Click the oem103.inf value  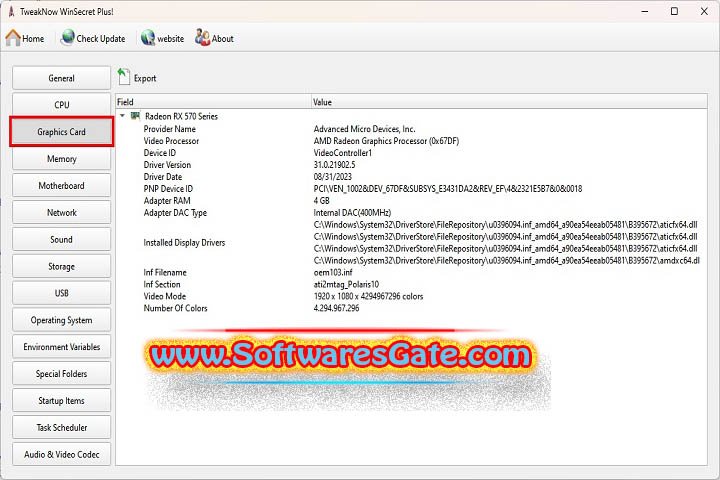333,272
